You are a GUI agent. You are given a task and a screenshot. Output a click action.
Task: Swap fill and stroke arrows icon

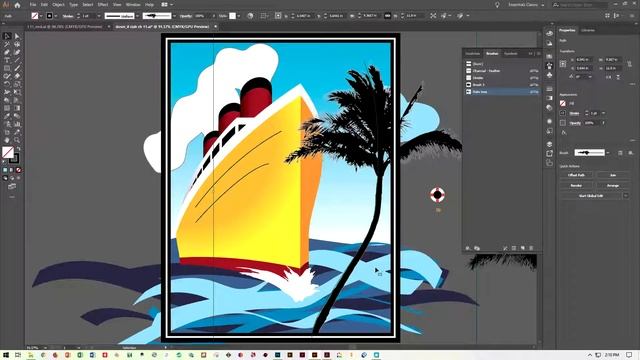[x=17, y=149]
